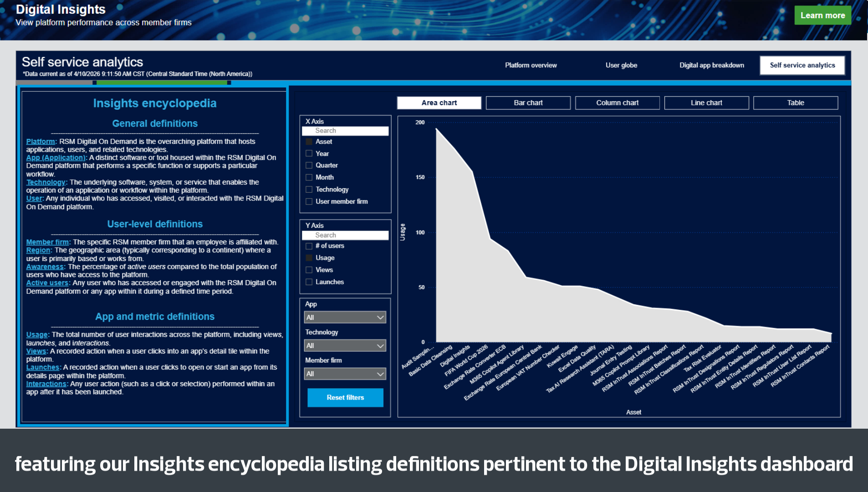The image size is (868, 492).
Task: Open the User globe page
Action: [621, 65]
